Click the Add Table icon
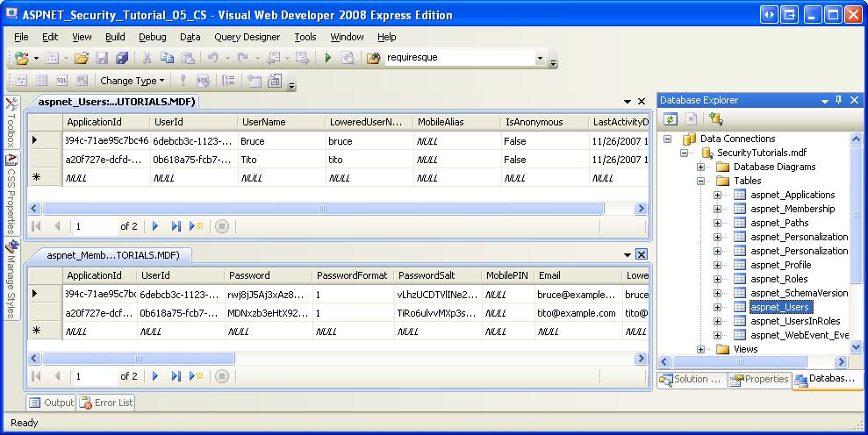 255,81
